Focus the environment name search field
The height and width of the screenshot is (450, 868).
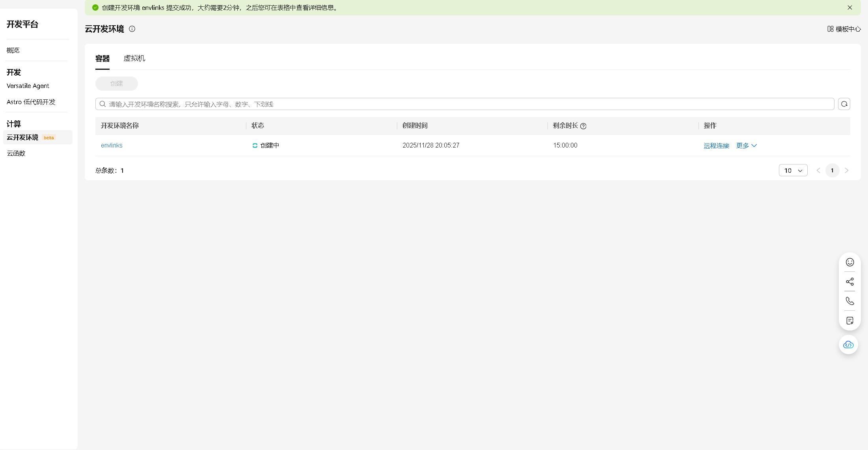465,104
